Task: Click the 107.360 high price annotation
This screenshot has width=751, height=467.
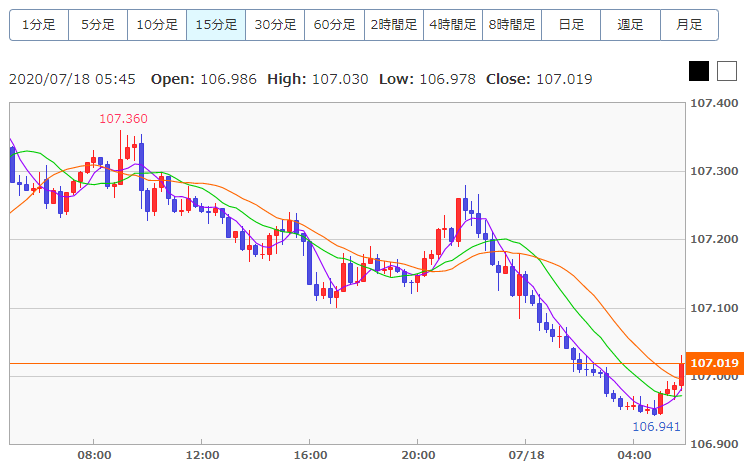Action: point(123,119)
